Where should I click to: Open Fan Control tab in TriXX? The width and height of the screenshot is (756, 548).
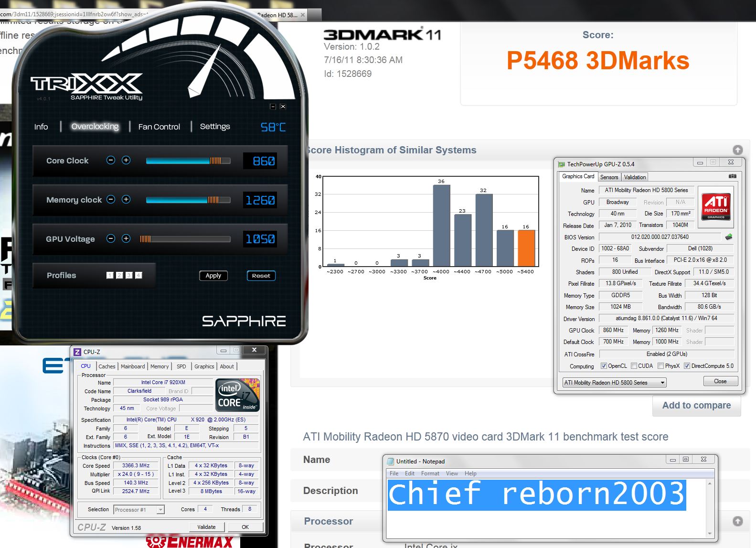click(x=159, y=127)
